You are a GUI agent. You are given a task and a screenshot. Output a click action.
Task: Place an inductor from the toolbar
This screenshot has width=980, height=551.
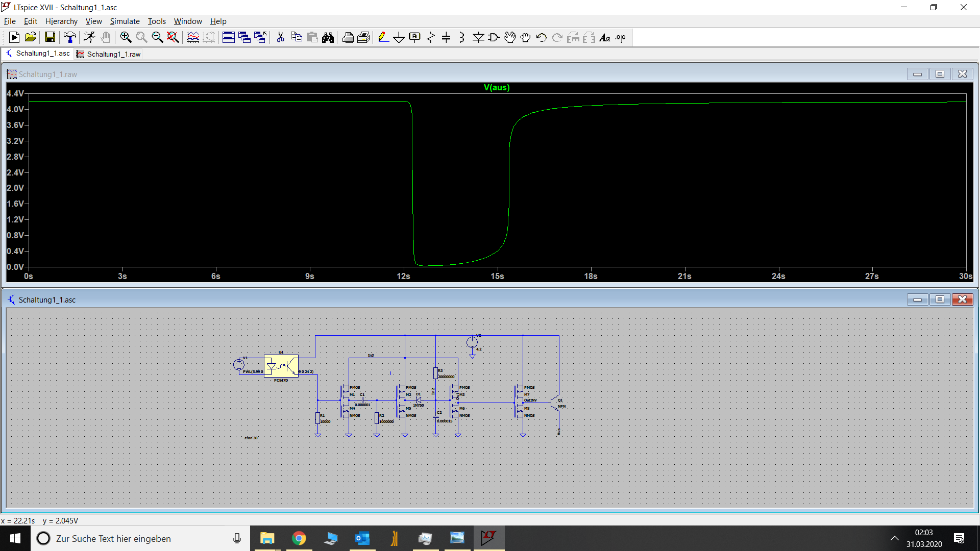[x=462, y=37]
